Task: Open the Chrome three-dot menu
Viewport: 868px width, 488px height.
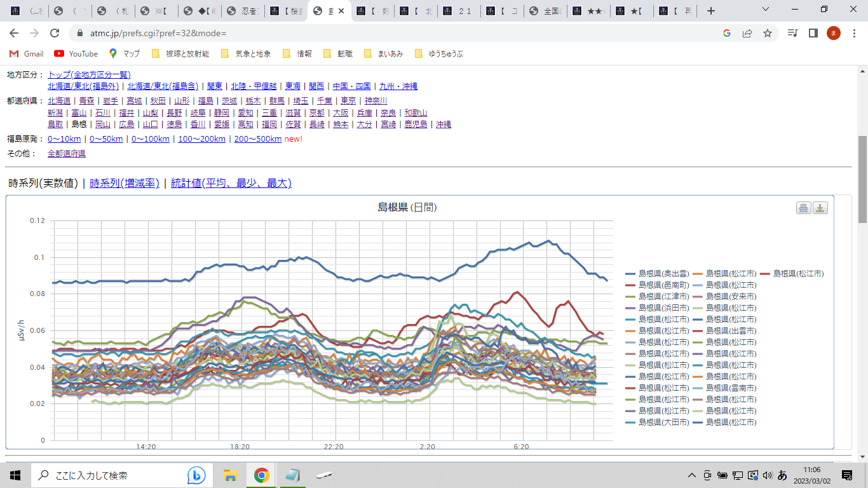Action: 853,33
